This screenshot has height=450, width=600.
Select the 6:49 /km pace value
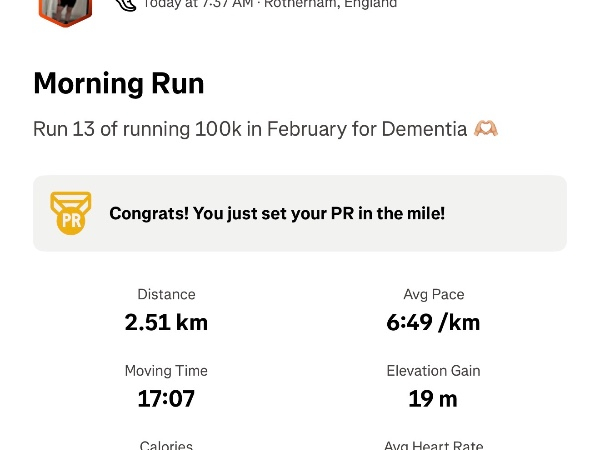433,322
